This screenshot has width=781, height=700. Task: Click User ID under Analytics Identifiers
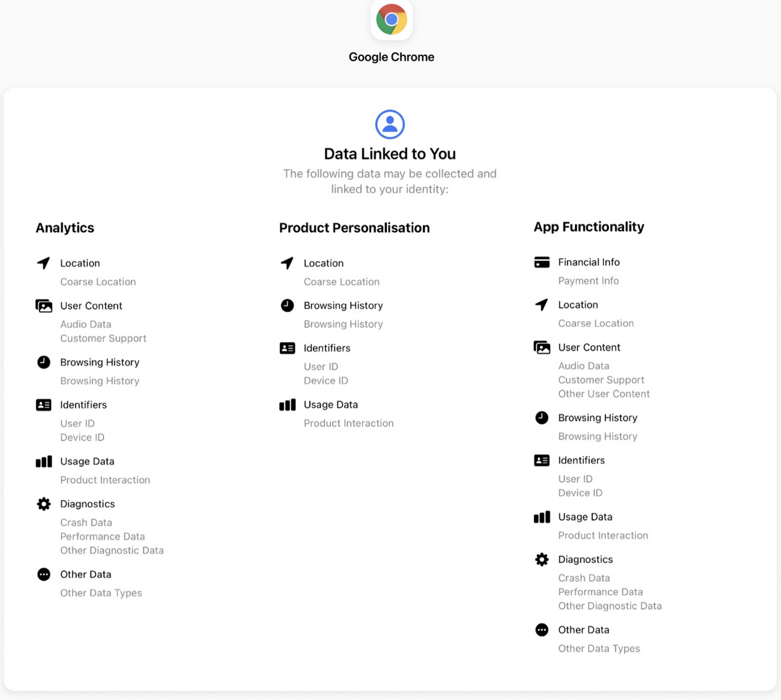pos(77,423)
